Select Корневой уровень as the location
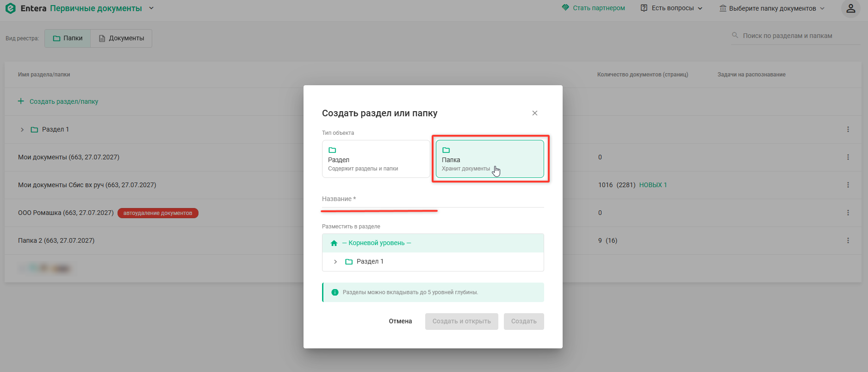Image resolution: width=868 pixels, height=372 pixels. [x=433, y=243]
